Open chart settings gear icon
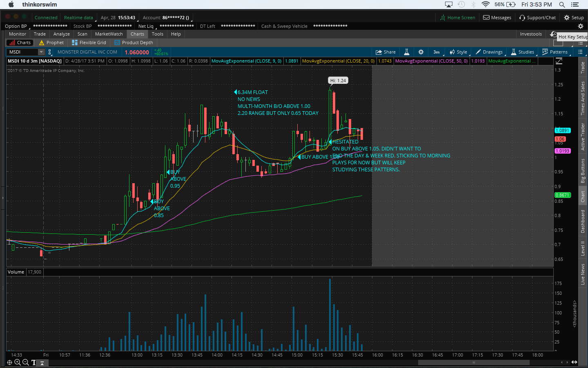 421,52
